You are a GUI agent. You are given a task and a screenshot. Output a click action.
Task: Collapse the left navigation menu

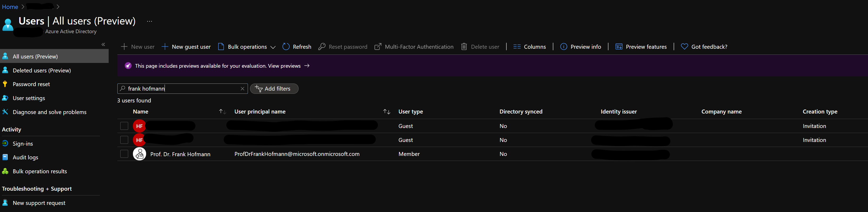pos(103,45)
